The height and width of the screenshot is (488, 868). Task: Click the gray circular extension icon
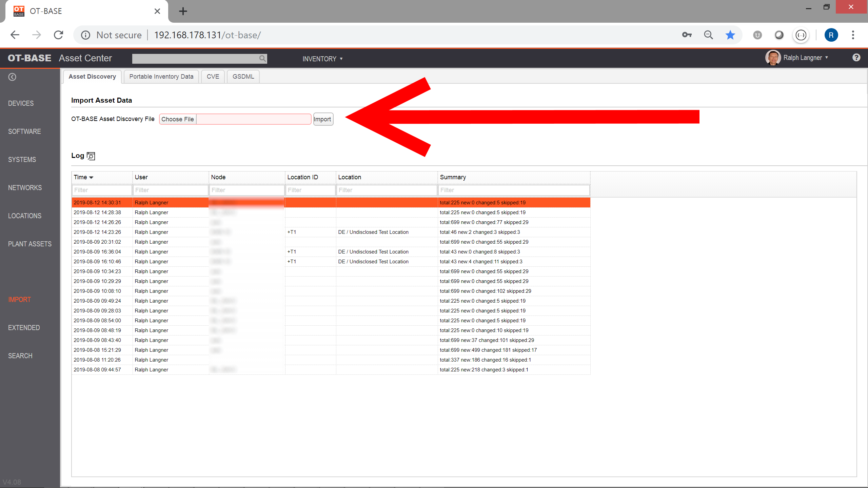(779, 35)
